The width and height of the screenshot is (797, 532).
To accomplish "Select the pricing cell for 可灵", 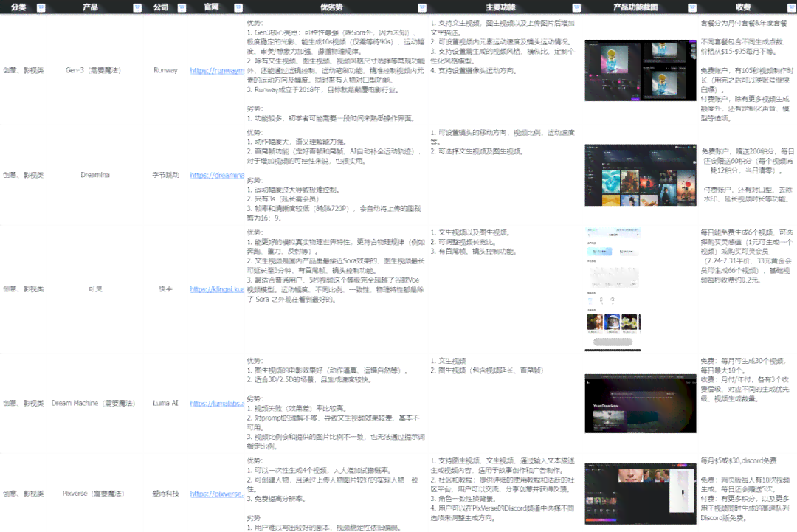I will pyautogui.click(x=747, y=289).
